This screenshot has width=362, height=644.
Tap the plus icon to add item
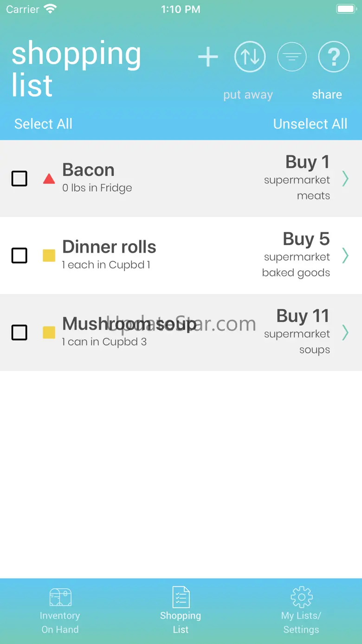[x=208, y=57]
